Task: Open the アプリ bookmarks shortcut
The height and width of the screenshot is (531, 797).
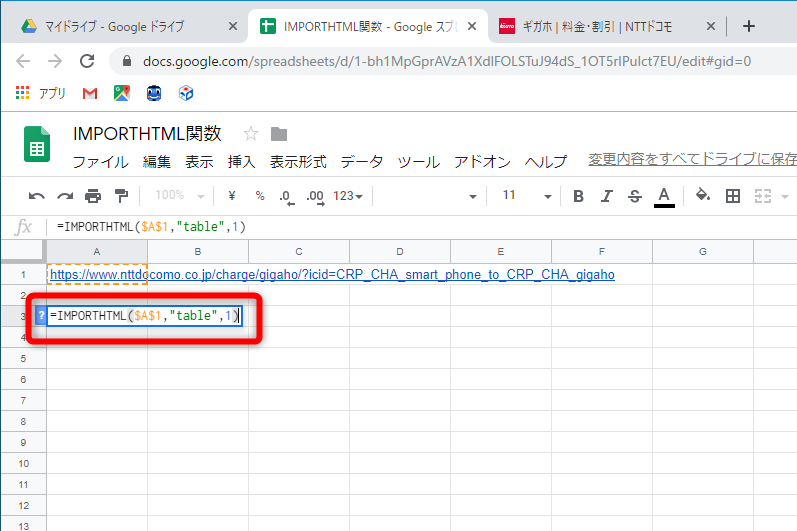Action: pos(41,93)
